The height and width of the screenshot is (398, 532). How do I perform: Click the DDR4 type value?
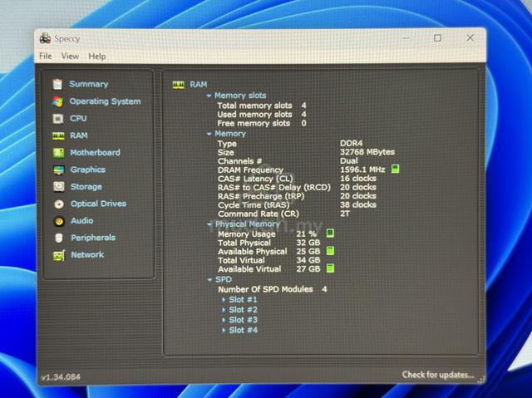tap(352, 144)
